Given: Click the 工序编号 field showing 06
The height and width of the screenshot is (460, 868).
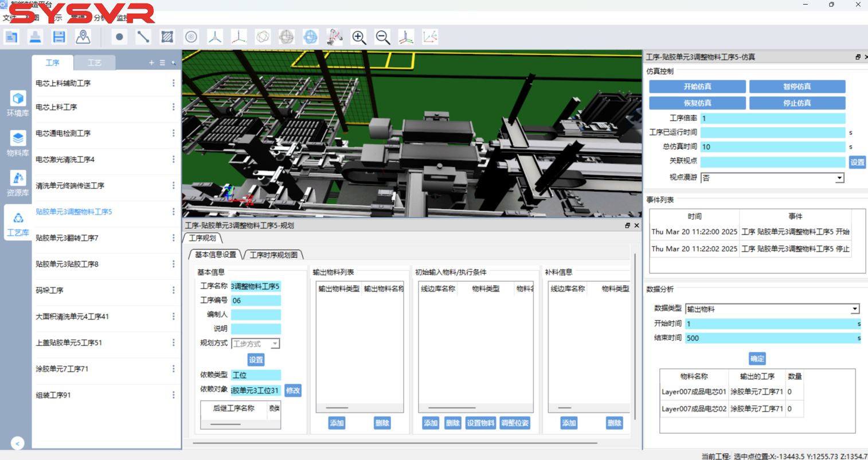Looking at the screenshot, I should click(256, 301).
